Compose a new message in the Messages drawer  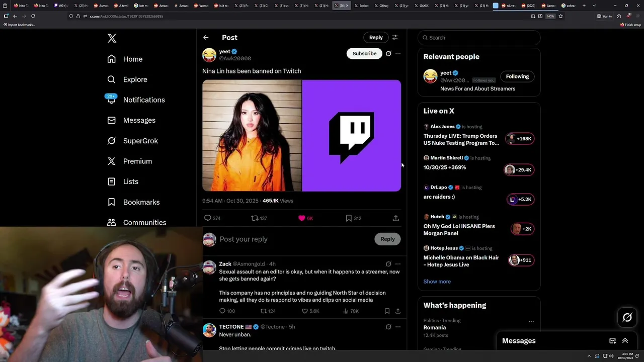click(x=612, y=341)
